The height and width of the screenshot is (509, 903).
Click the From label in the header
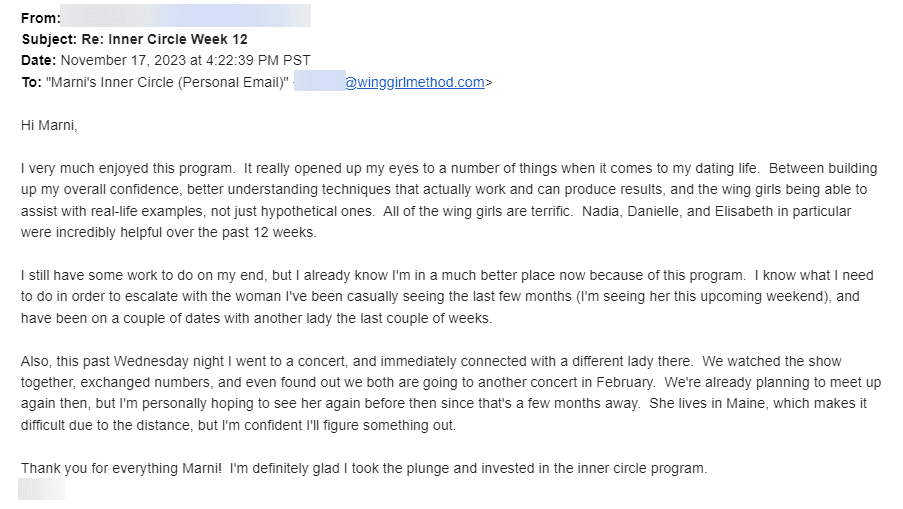pos(40,18)
